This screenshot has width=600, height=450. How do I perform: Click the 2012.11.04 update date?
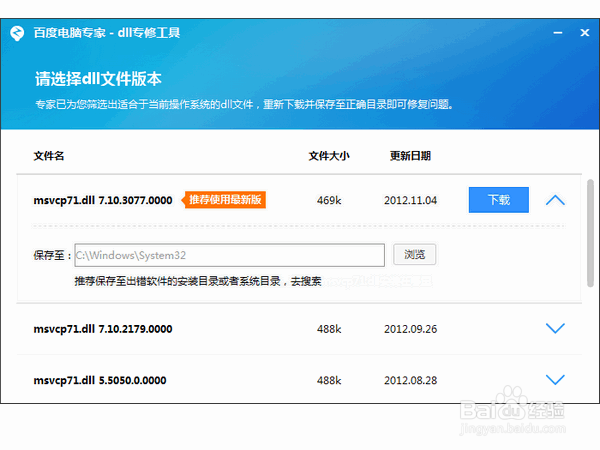[411, 201]
